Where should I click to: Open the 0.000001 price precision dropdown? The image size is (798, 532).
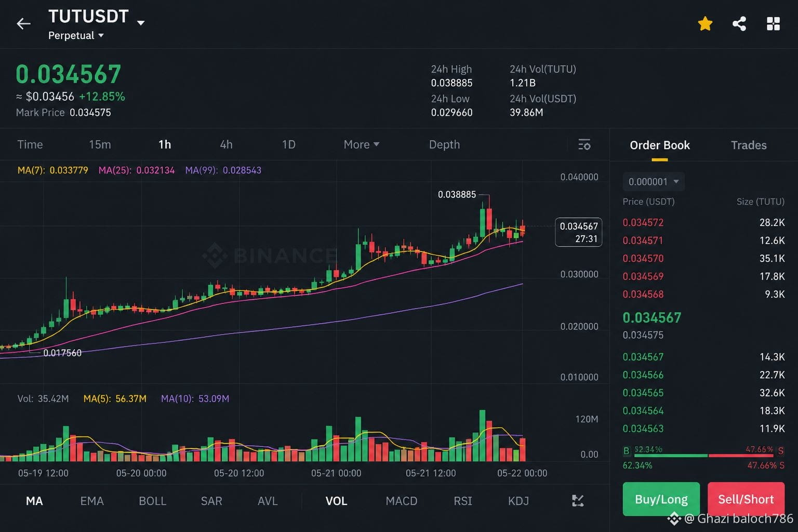click(654, 182)
